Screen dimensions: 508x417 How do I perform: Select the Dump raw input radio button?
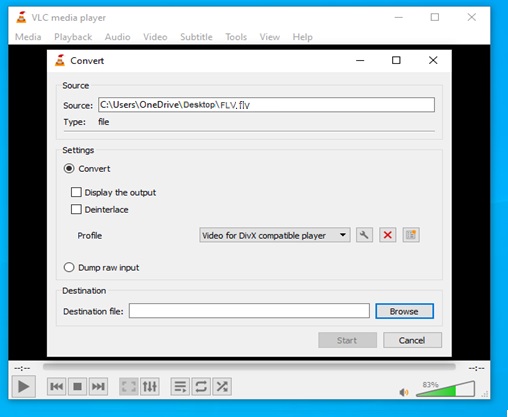click(x=69, y=267)
